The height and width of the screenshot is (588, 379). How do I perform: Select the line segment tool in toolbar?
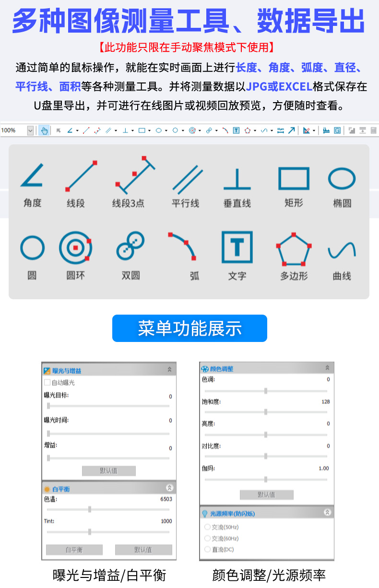pos(86,130)
